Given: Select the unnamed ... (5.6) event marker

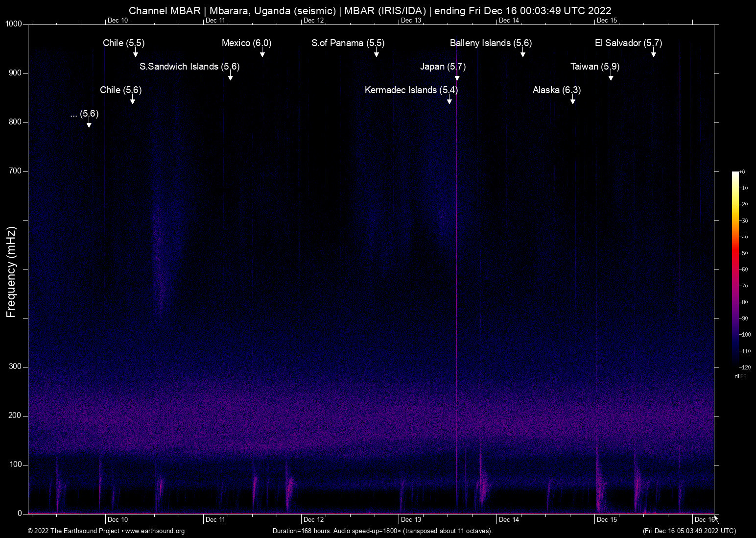Looking at the screenshot, I should pos(85,114).
